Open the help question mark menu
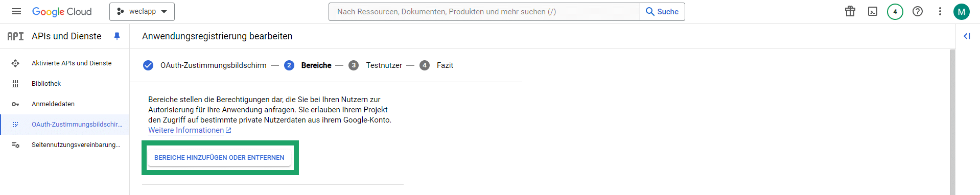The width and height of the screenshot is (980, 195). tap(918, 11)
